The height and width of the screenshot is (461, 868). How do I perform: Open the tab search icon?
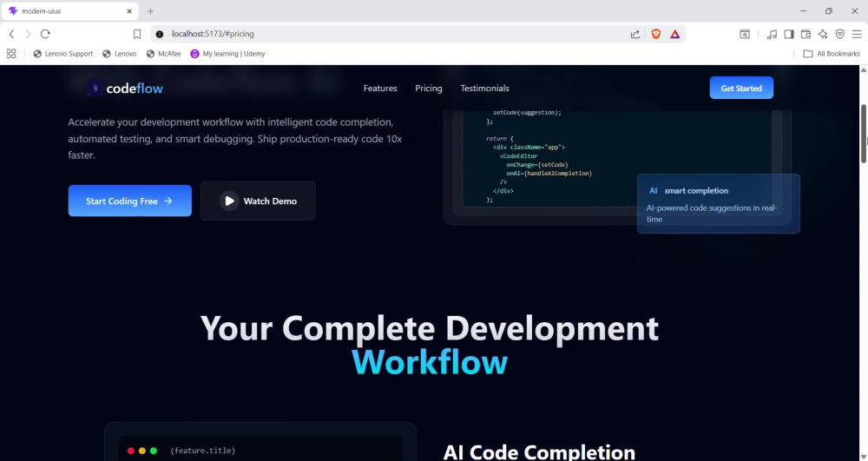pyautogui.click(x=745, y=34)
